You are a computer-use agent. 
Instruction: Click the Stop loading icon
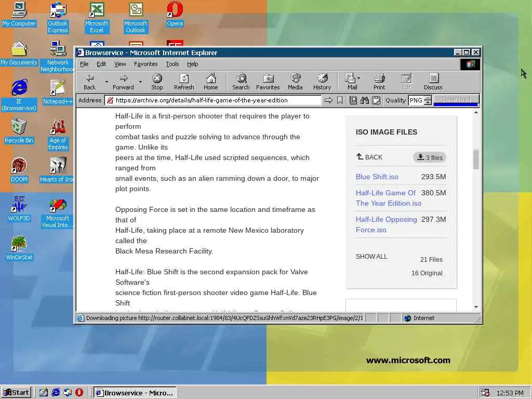(157, 82)
